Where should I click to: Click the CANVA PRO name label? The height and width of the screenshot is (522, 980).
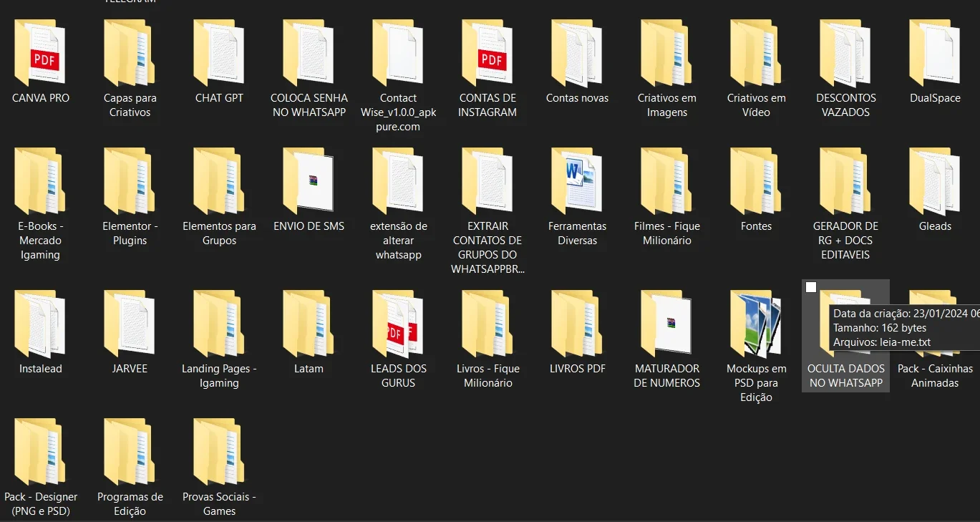(41, 98)
